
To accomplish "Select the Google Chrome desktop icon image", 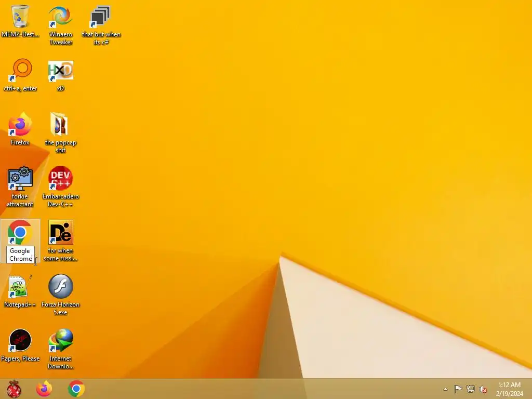I will coord(20,232).
